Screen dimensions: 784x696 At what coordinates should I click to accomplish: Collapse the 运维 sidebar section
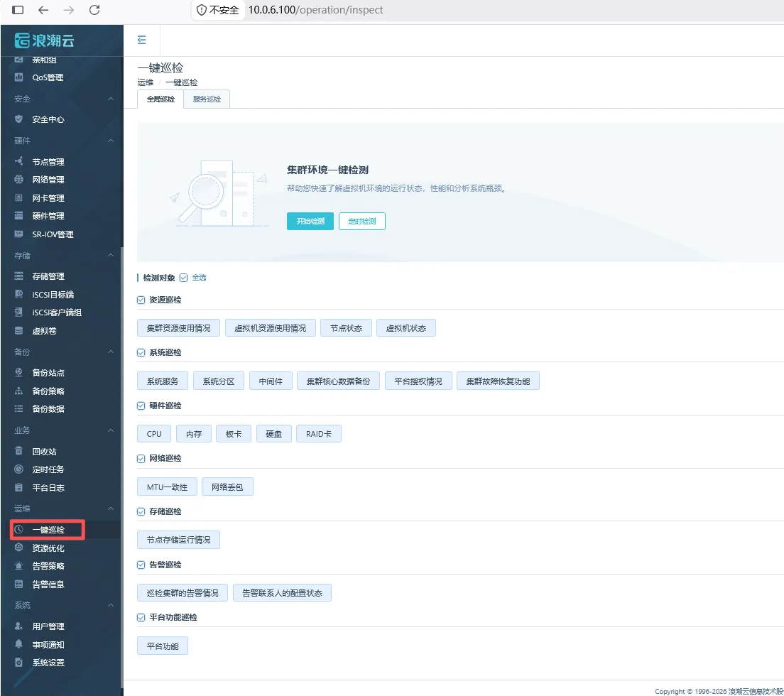[x=111, y=509]
